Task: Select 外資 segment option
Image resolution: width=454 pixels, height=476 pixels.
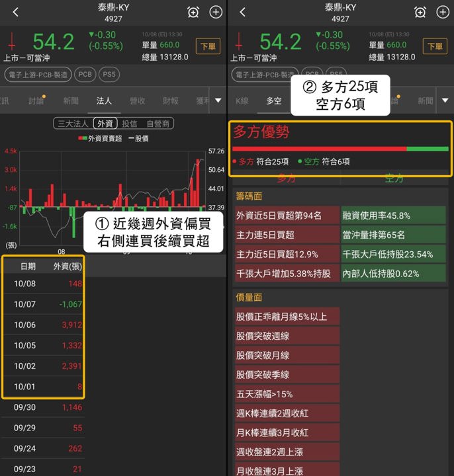Action: pyautogui.click(x=105, y=124)
